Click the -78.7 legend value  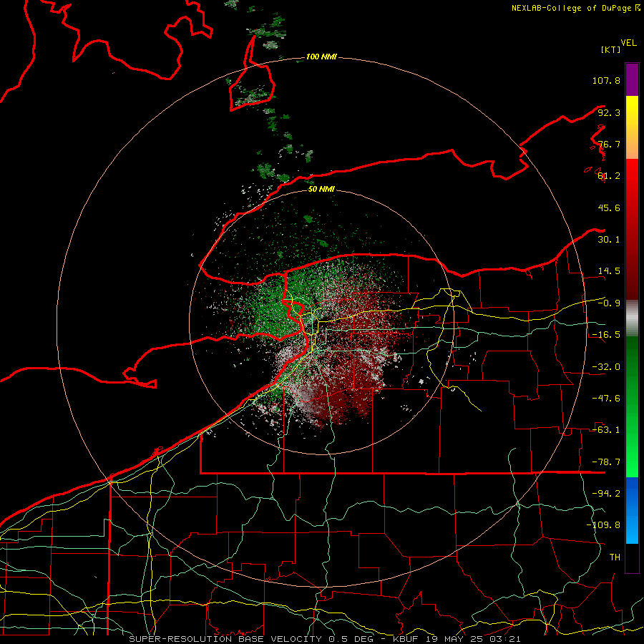[x=606, y=462]
